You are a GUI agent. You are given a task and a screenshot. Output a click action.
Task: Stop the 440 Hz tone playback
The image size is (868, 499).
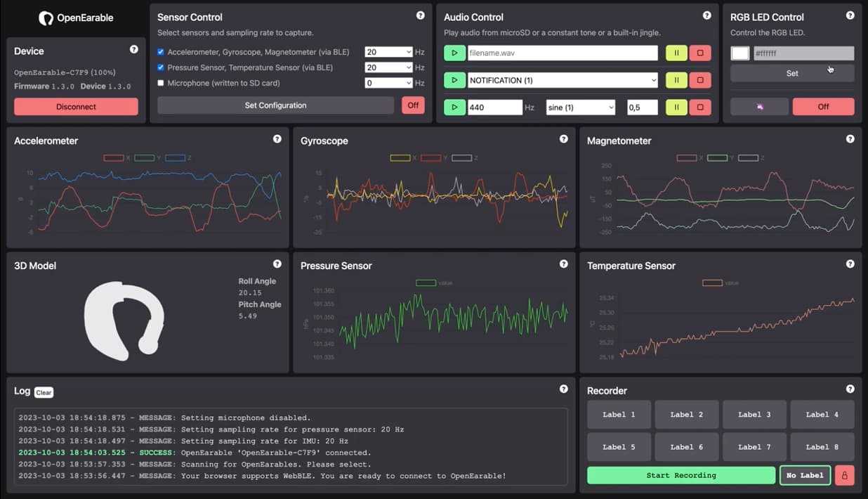point(699,107)
